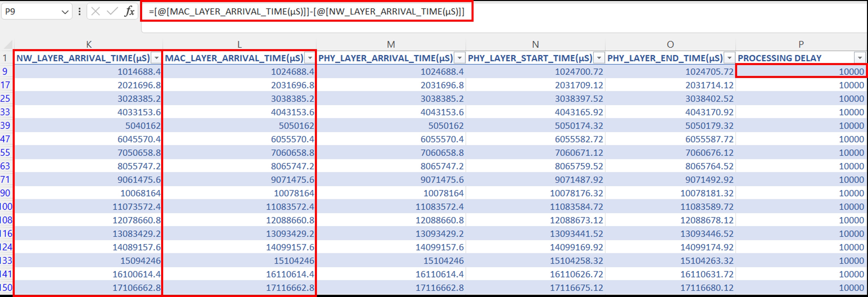This screenshot has height=297, width=868.
Task: Click cell with value 13093446.52
Action: pyautogui.click(x=670, y=233)
